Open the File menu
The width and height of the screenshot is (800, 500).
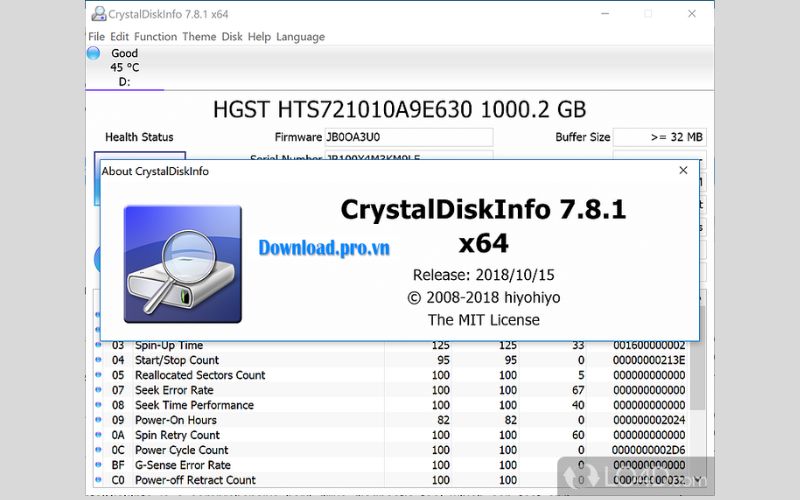97,37
